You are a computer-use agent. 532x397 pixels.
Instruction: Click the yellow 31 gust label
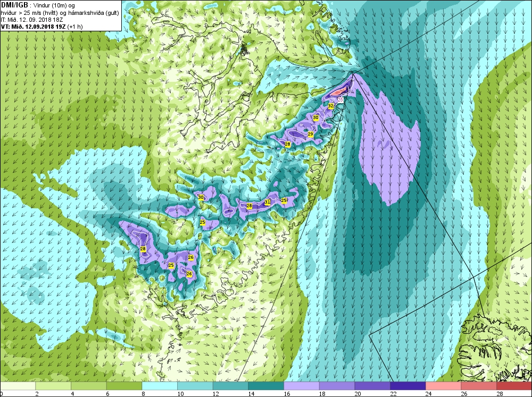tap(268, 202)
